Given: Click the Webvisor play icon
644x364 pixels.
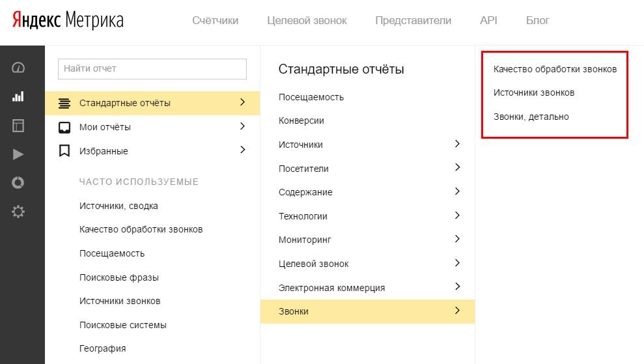Looking at the screenshot, I should pos(18,154).
